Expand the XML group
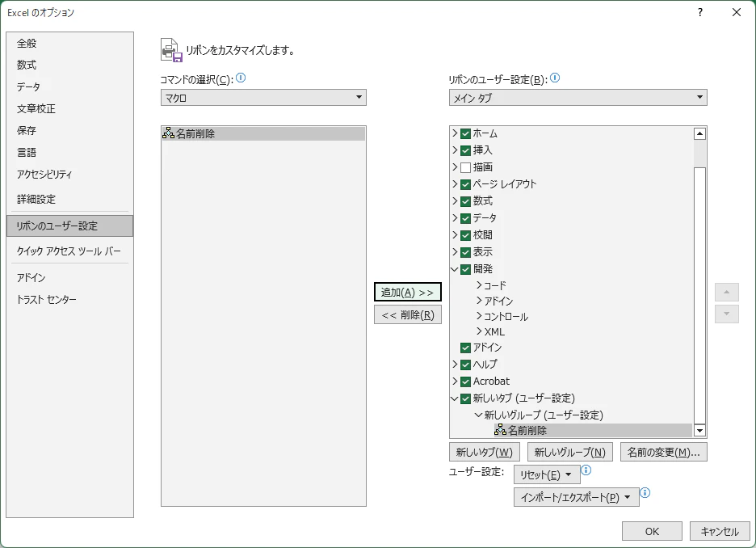This screenshot has width=756, height=548. pyautogui.click(x=479, y=331)
